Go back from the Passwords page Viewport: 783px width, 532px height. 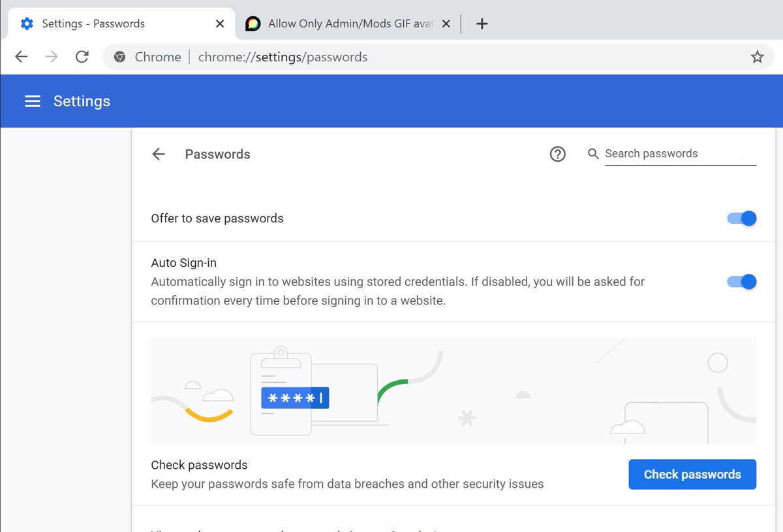click(x=159, y=155)
